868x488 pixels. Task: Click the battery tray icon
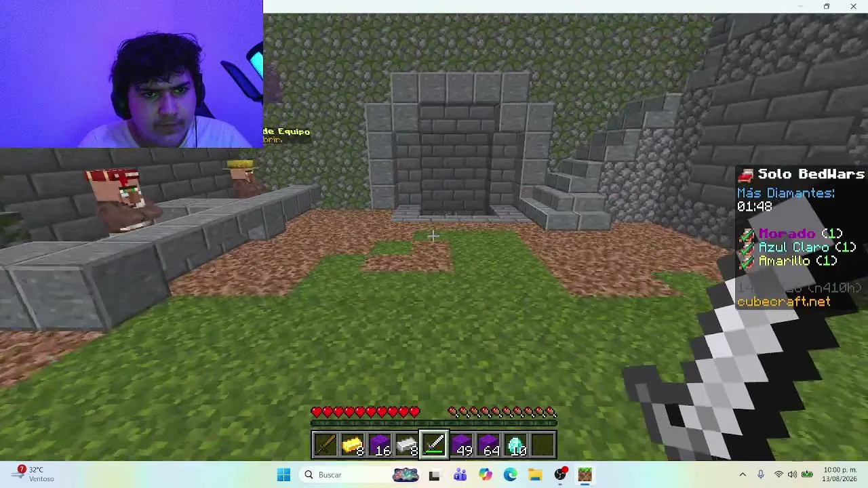(x=807, y=474)
